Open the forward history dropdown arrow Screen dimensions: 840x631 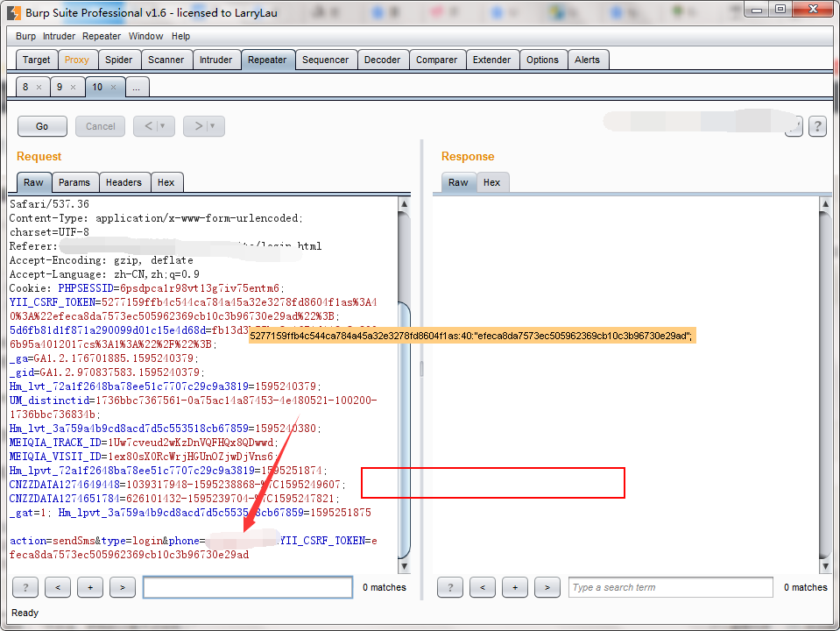tap(213, 126)
